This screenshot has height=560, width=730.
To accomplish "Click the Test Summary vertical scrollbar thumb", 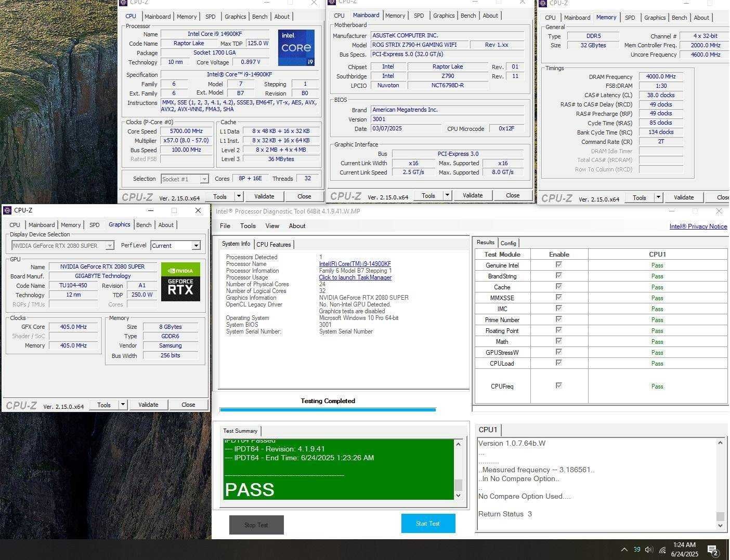I will (x=458, y=485).
